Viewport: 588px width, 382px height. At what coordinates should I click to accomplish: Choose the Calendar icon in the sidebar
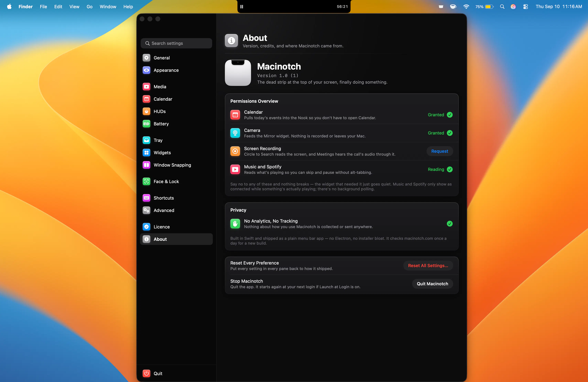146,99
